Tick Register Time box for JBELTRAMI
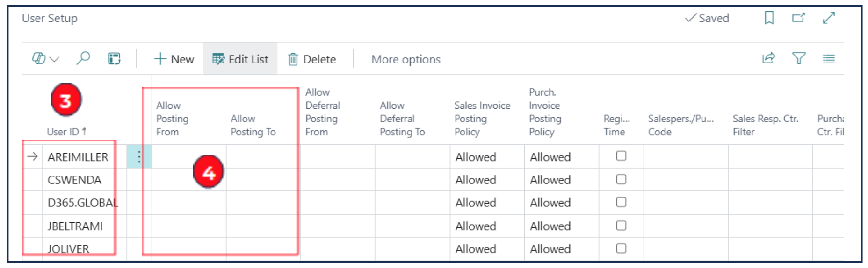The image size is (868, 268). point(621,226)
